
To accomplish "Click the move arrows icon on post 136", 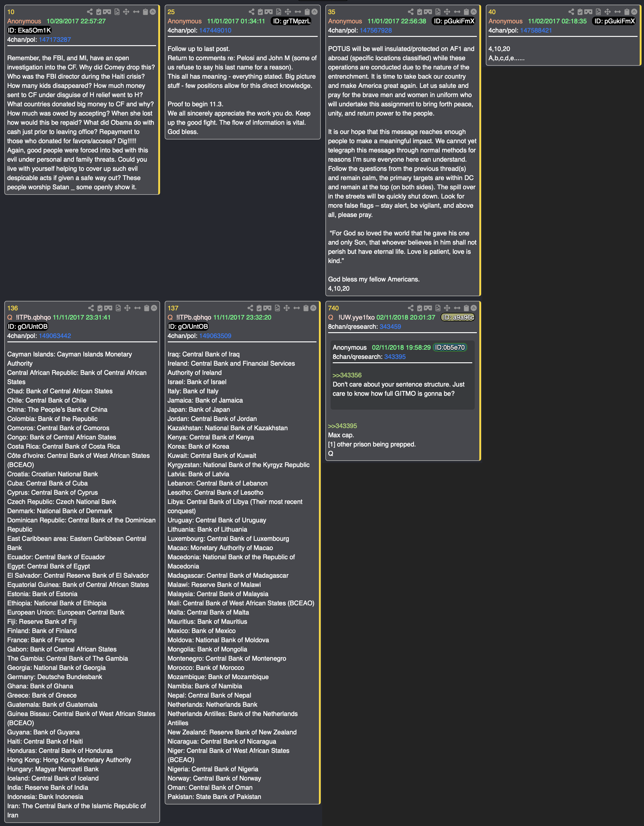I will coord(128,308).
